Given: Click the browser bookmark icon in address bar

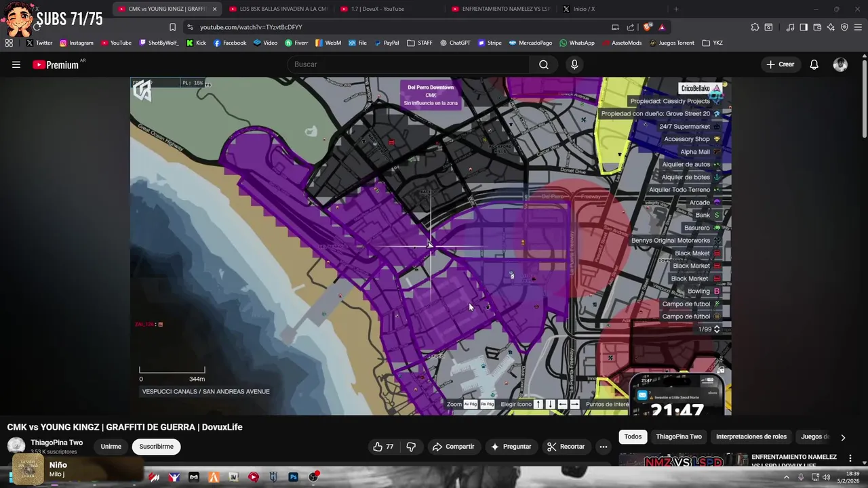Looking at the screenshot, I should click(x=172, y=27).
